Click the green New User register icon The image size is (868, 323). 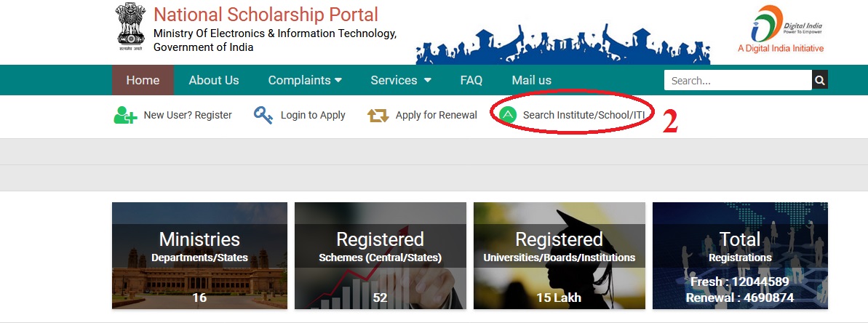125,115
